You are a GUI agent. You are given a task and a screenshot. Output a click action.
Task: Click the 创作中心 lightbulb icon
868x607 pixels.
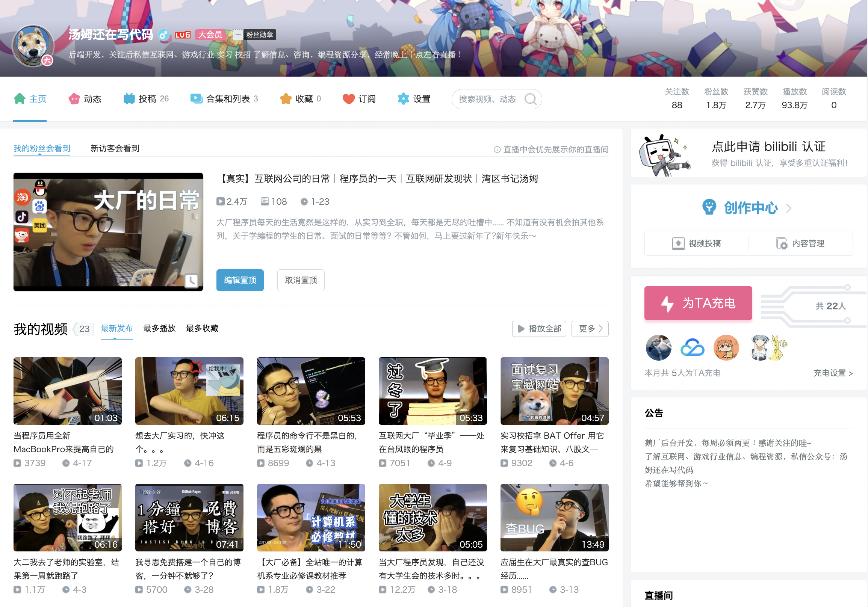tap(709, 207)
